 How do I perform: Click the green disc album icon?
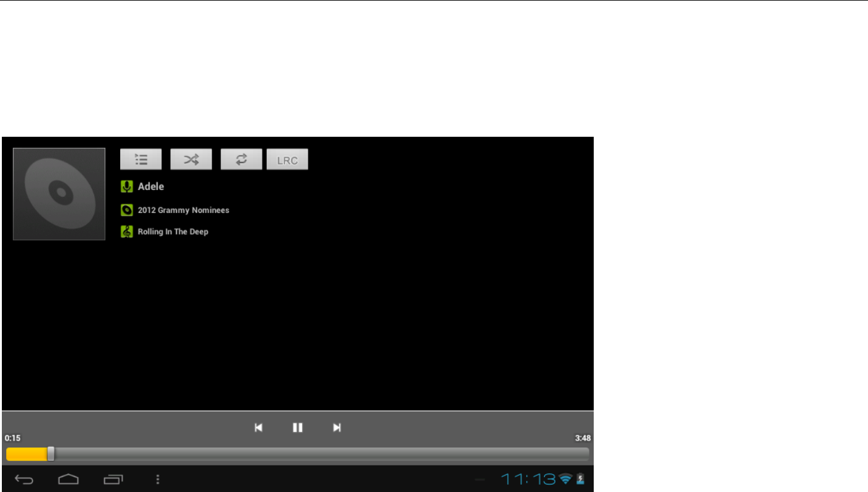point(127,210)
